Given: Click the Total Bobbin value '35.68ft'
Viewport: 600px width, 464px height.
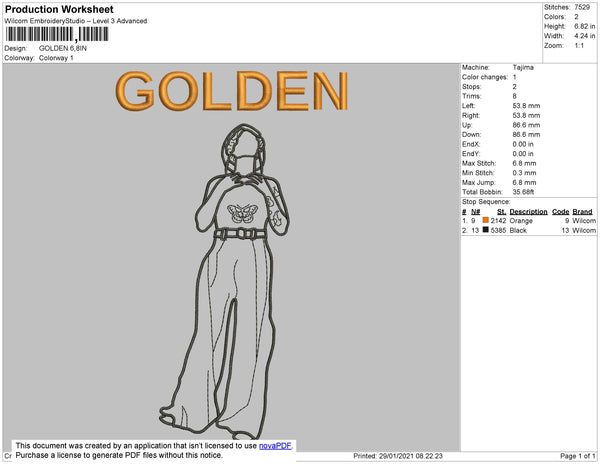Looking at the screenshot, I should coord(523,192).
